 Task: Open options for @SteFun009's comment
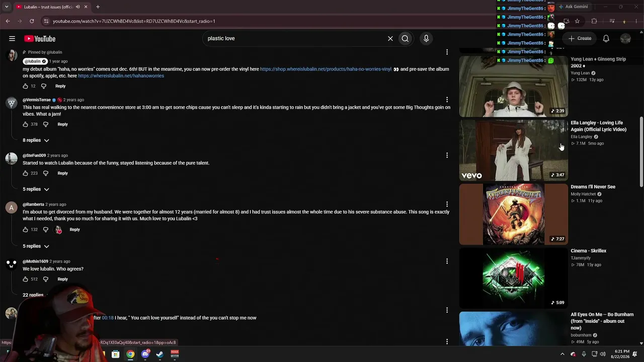pos(447,156)
